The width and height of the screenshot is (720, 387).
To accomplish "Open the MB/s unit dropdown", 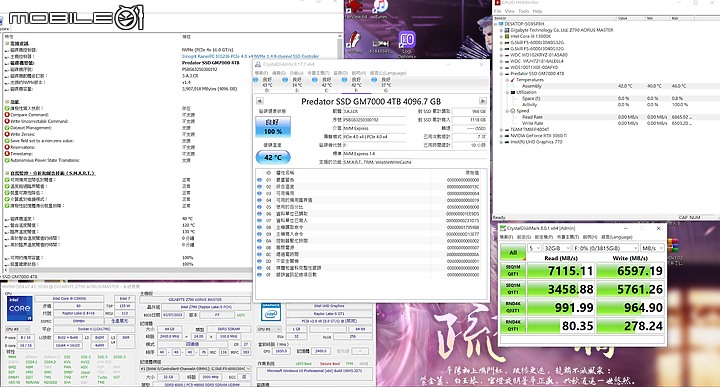I will pos(652,248).
